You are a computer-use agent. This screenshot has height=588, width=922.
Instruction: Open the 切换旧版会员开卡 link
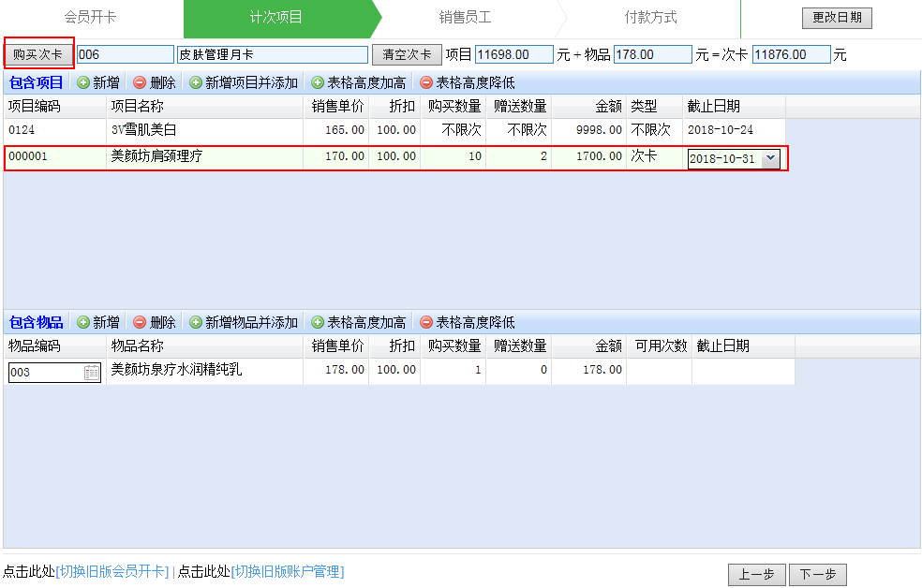click(x=113, y=572)
